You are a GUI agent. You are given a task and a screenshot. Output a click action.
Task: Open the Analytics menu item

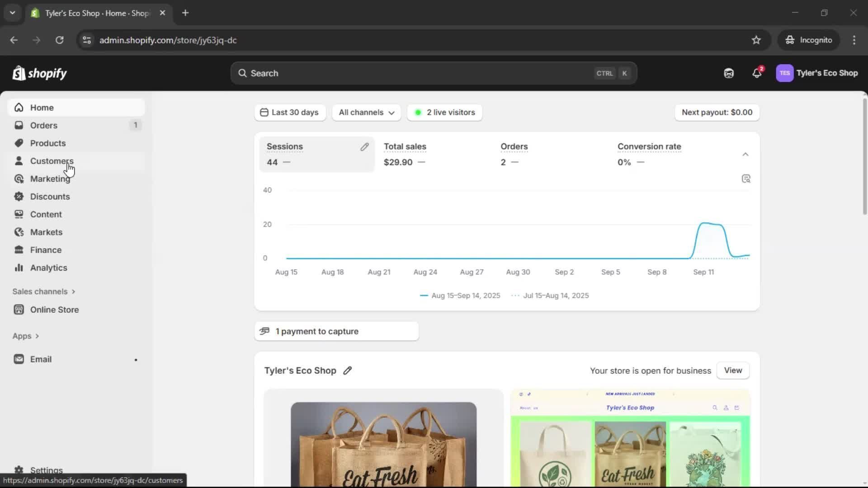coord(48,268)
